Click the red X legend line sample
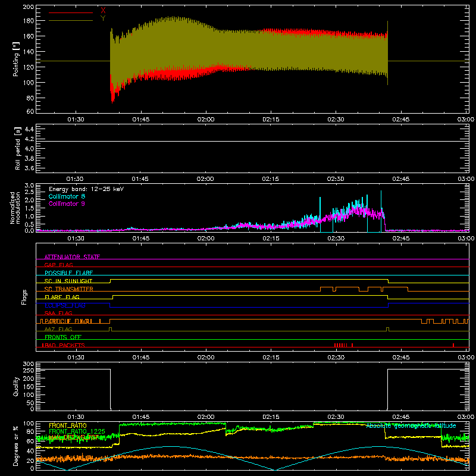This screenshot has height=476, width=476. [71, 12]
